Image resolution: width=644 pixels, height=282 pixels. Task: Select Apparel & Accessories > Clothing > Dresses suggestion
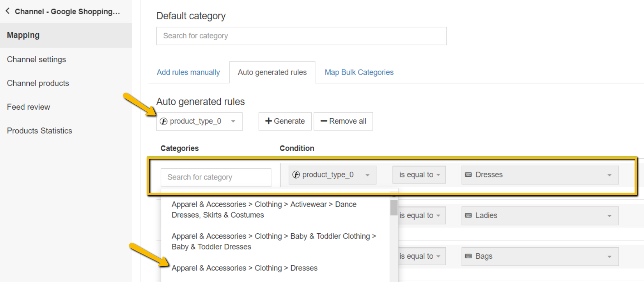[x=244, y=268]
